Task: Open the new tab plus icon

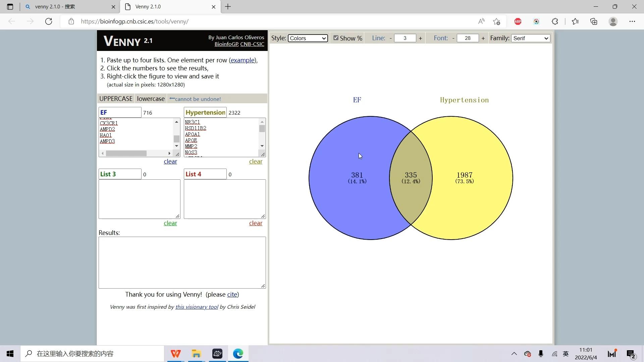Action: tap(228, 7)
